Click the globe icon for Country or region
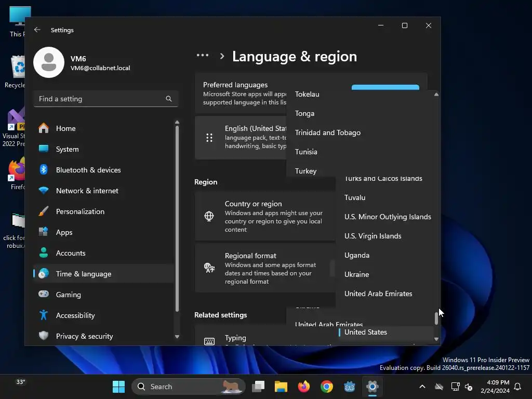Screen dimensions: 532x399 209,216
